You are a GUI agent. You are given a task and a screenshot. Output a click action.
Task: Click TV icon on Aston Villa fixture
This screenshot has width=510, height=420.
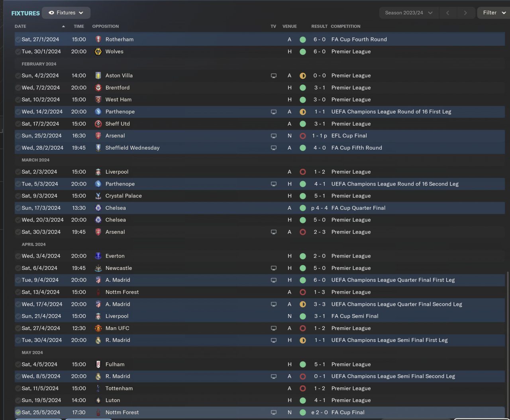(274, 76)
